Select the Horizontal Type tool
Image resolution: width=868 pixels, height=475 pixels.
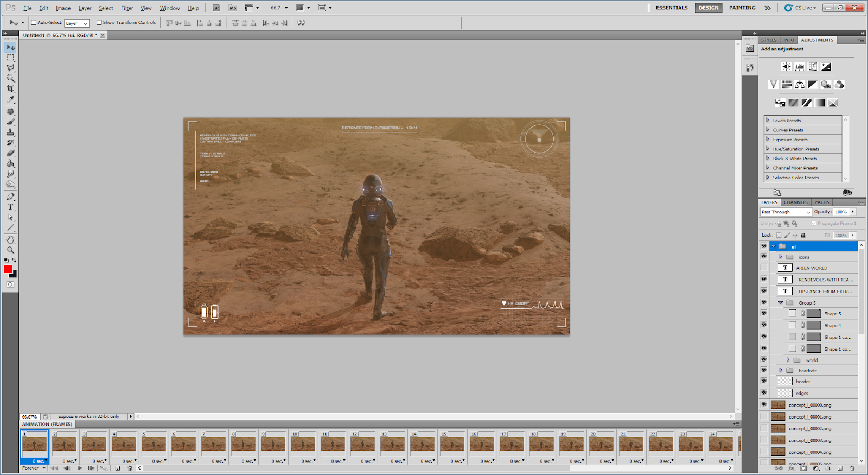pyautogui.click(x=10, y=207)
